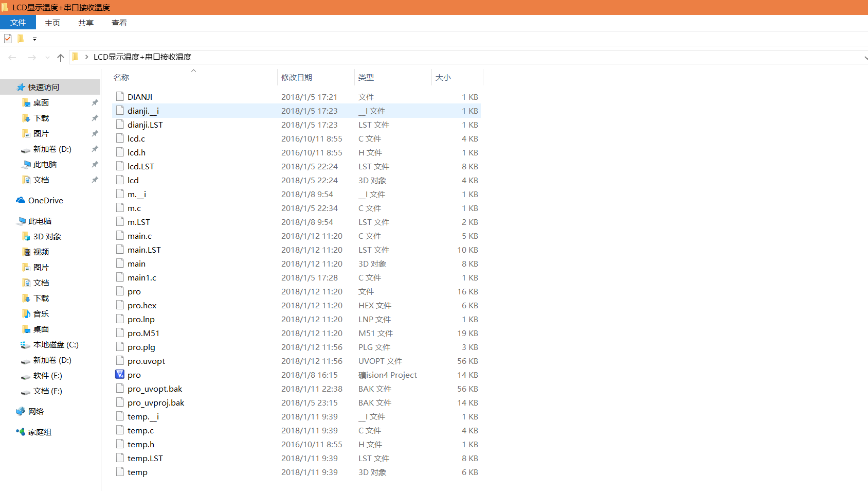868x491 pixels.
Task: Open the 文件 ribbon tab
Action: (x=18, y=23)
